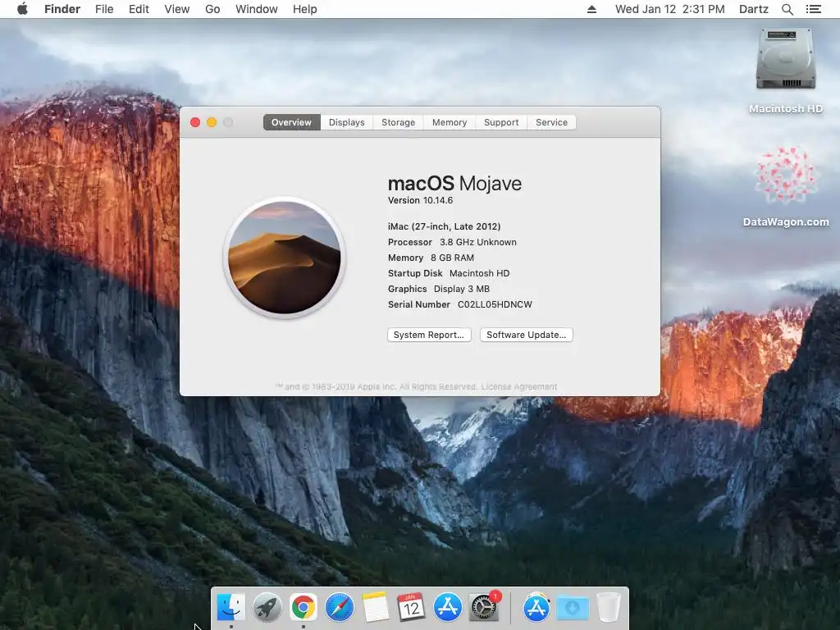Screen dimensions: 840x630
Task: Click the macOS Mojave dune logo
Action: click(x=285, y=258)
